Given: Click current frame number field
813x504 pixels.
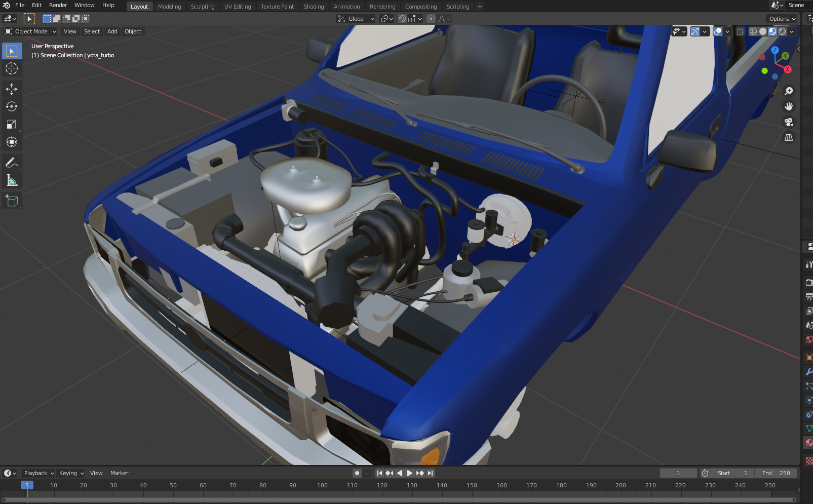Looking at the screenshot, I should (678, 473).
